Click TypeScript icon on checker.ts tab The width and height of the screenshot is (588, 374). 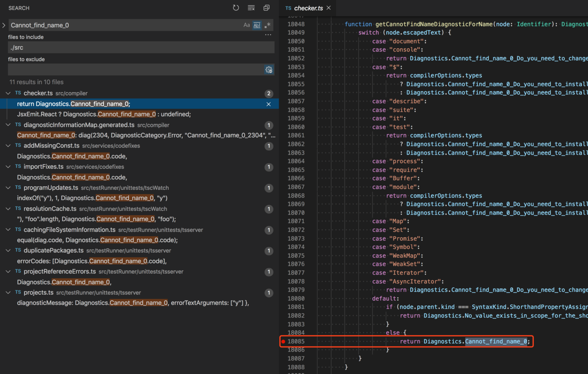pyautogui.click(x=288, y=8)
